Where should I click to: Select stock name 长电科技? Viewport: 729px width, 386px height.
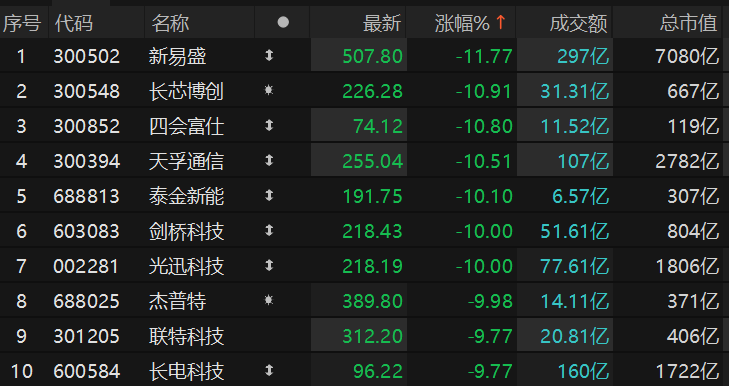[x=186, y=372]
